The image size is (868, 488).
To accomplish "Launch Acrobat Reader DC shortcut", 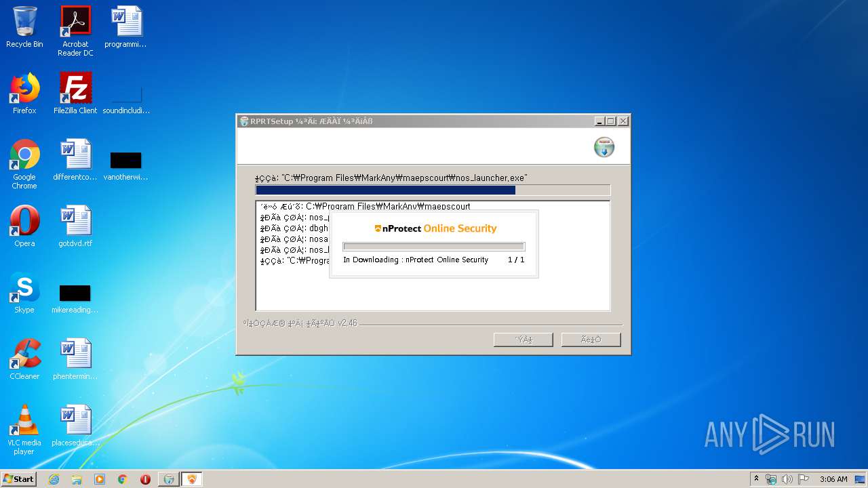I will click(75, 31).
